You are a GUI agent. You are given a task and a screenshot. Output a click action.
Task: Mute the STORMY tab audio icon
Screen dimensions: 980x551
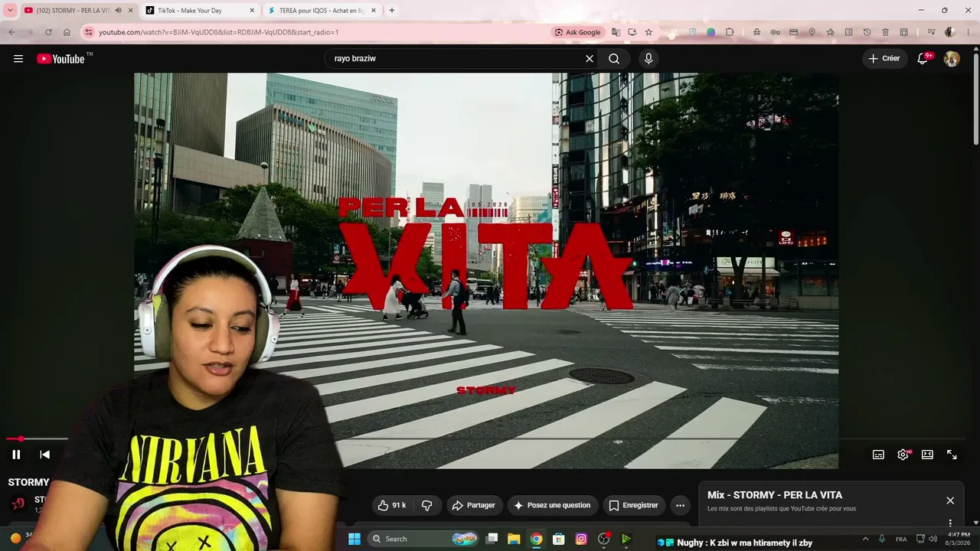point(118,11)
